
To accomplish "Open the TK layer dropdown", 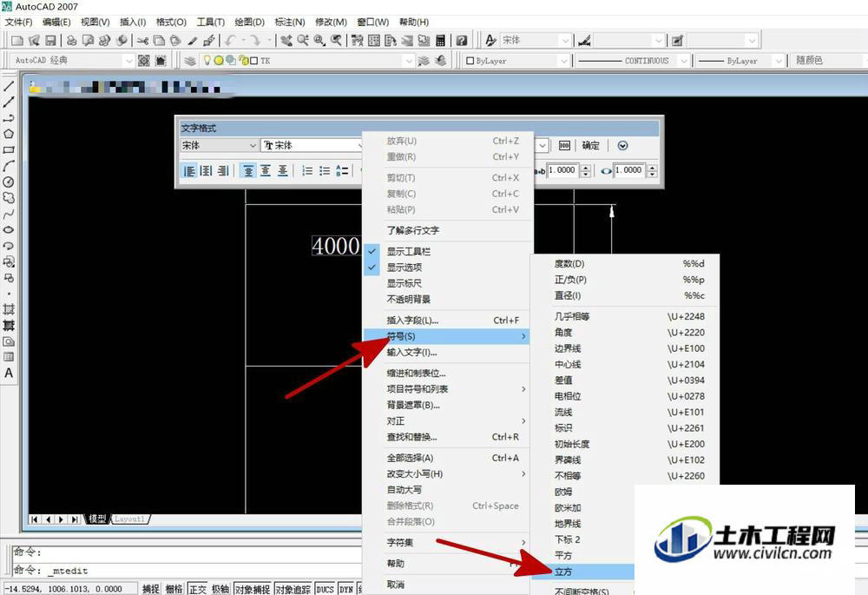I will coord(306,61).
